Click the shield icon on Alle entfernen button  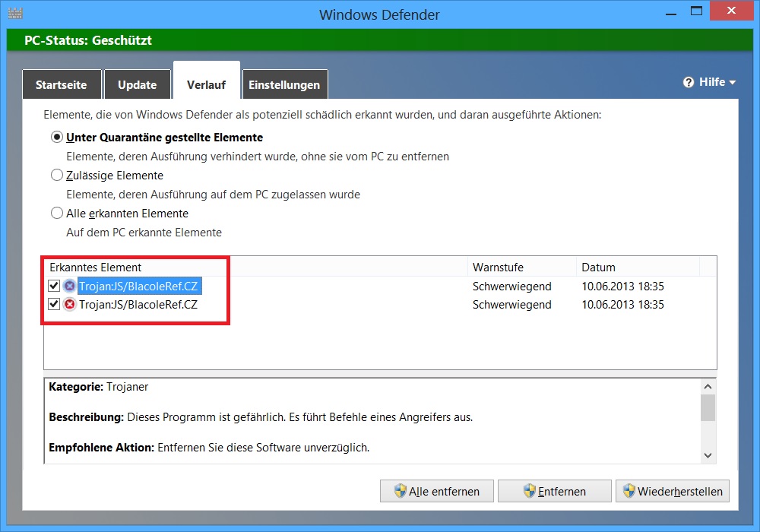pyautogui.click(x=401, y=491)
